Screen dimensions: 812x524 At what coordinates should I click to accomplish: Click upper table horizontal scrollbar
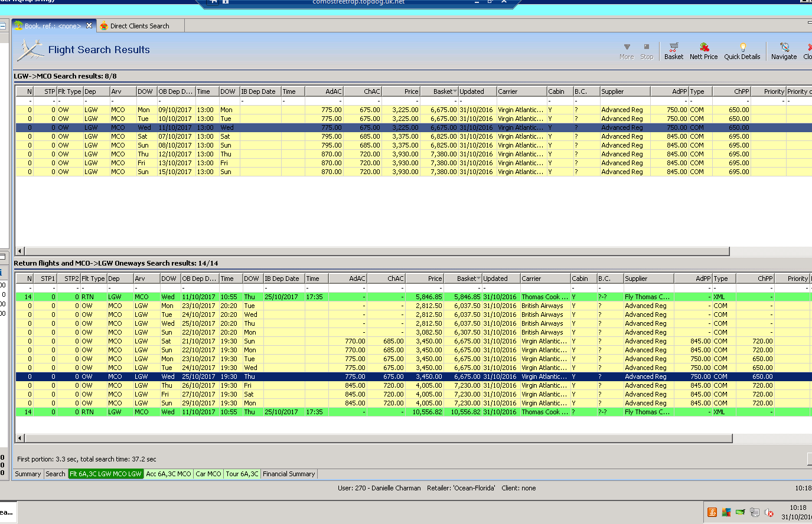[x=378, y=251]
